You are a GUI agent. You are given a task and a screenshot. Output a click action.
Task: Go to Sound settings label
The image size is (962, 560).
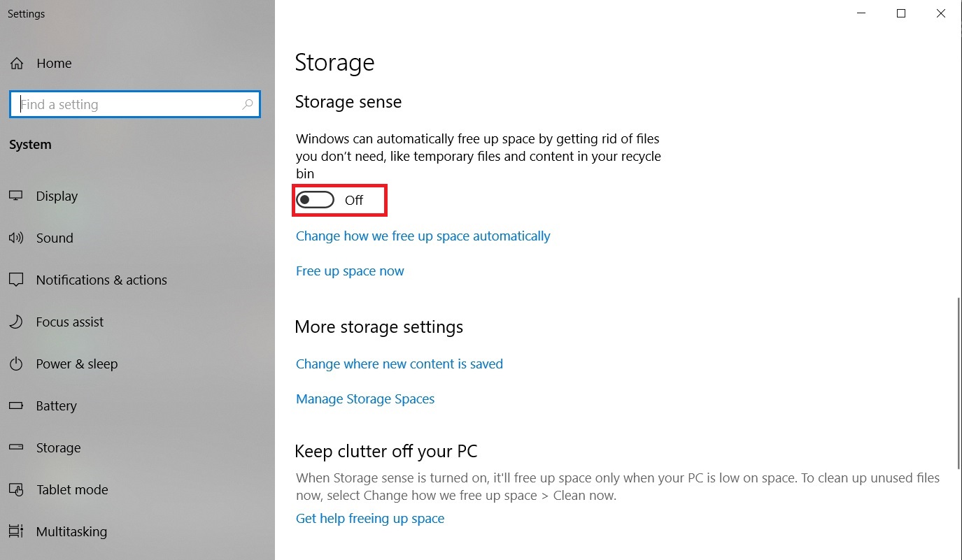coord(55,238)
